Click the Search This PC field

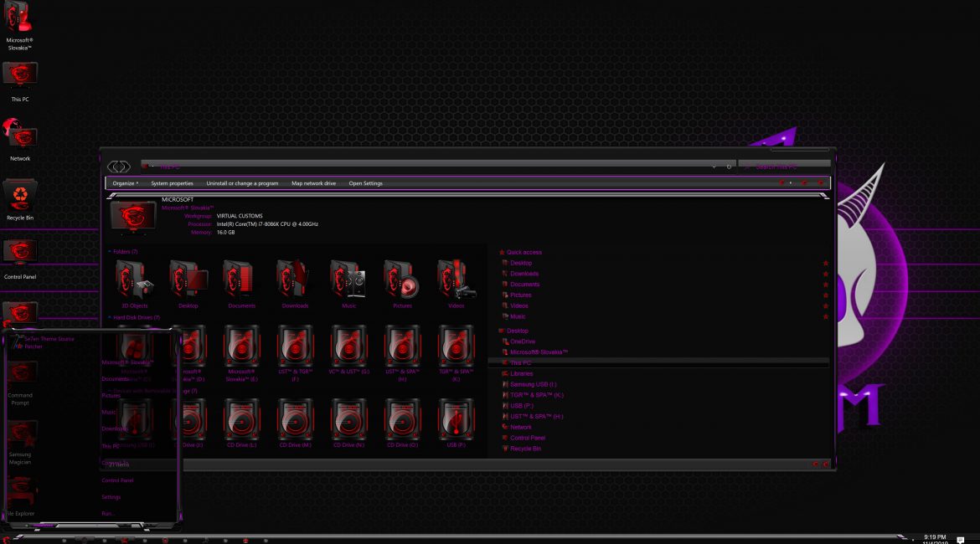pyautogui.click(x=784, y=167)
